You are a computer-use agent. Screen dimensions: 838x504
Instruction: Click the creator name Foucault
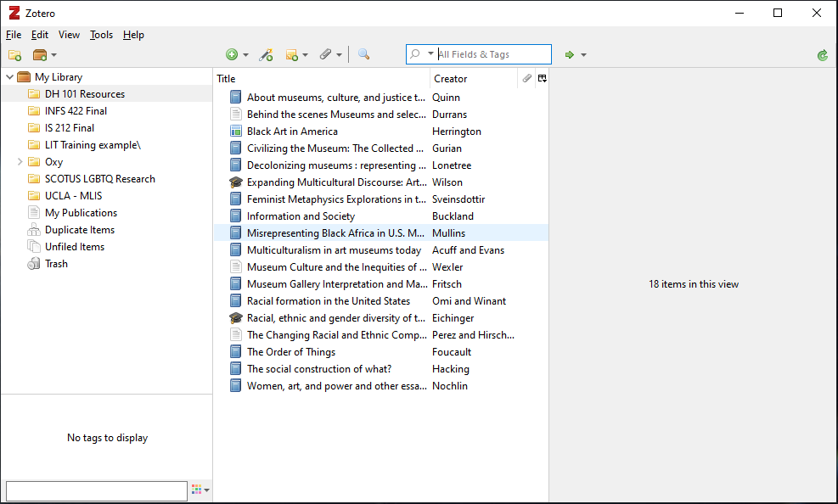(452, 352)
